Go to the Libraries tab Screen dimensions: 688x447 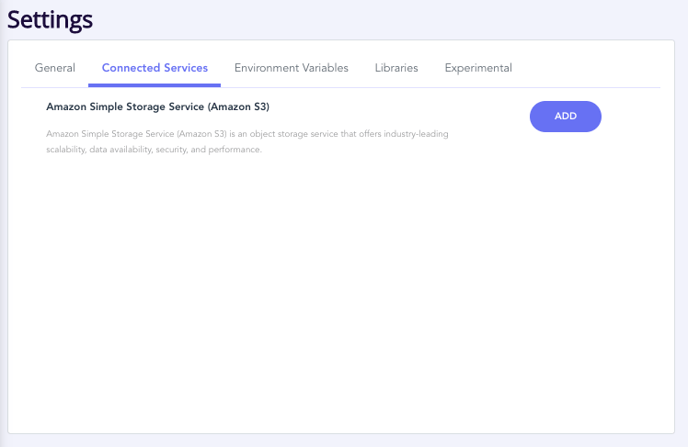[396, 68]
